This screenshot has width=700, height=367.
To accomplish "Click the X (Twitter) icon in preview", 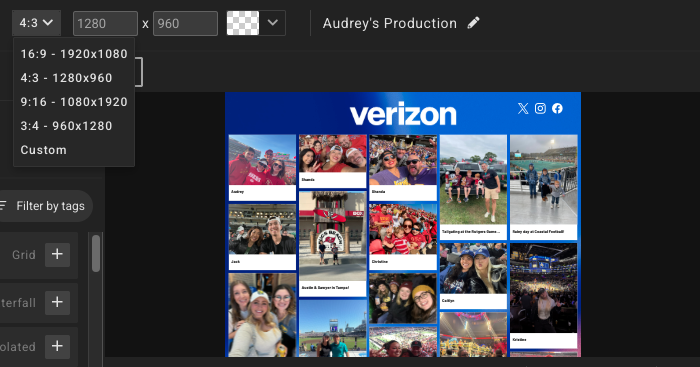I will click(x=523, y=108).
